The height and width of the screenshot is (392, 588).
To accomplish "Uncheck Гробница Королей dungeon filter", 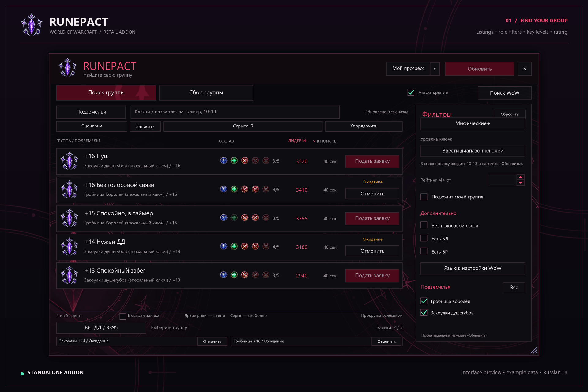I will tap(424, 301).
